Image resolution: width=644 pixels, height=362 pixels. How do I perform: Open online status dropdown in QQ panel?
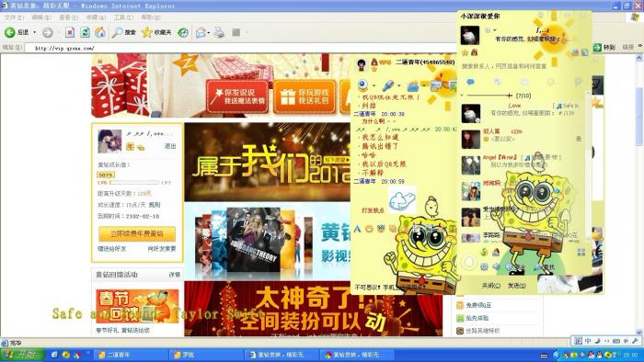[x=490, y=30]
